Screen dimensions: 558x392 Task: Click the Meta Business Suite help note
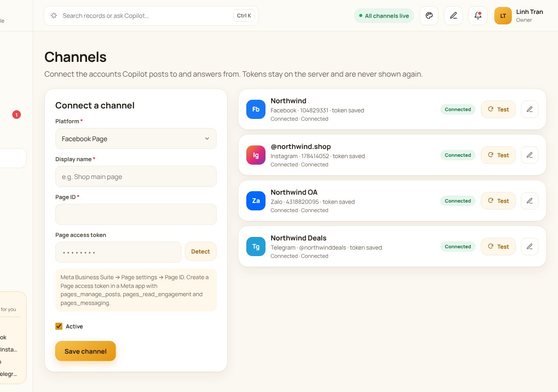point(136,290)
